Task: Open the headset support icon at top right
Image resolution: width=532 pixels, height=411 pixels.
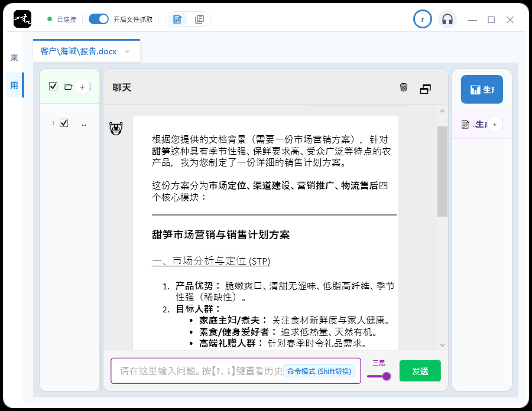Action: coord(447,19)
